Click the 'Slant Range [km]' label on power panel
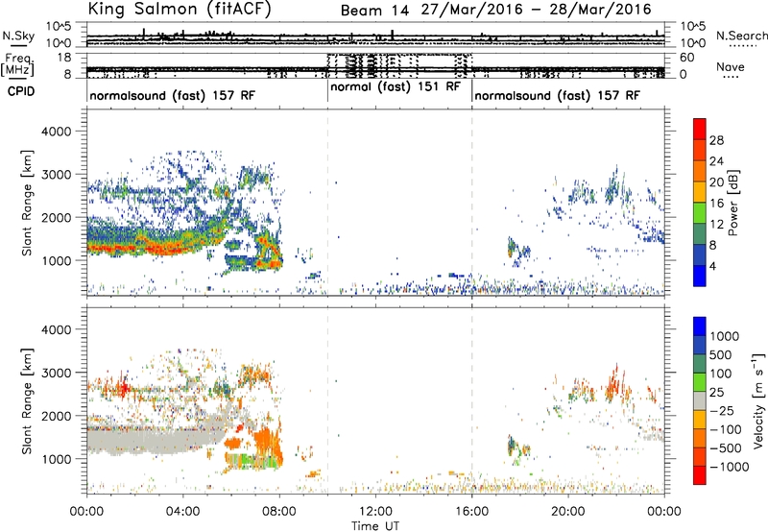The width and height of the screenshot is (768, 532). coord(27,203)
